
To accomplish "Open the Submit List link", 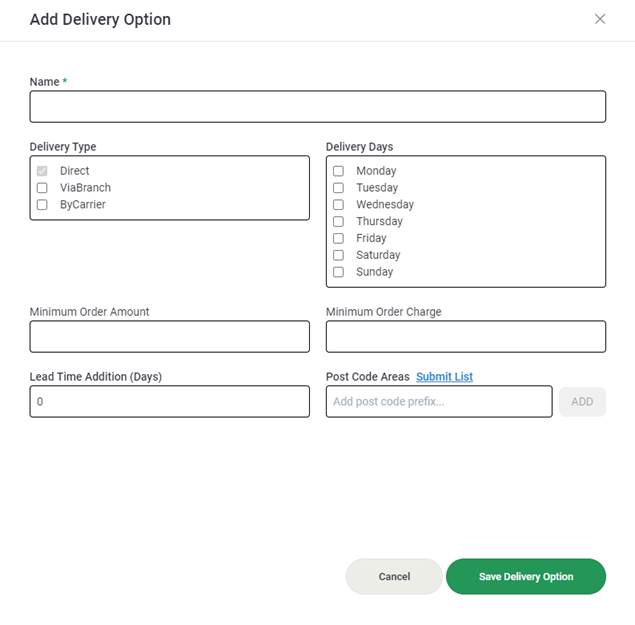I will point(444,377).
